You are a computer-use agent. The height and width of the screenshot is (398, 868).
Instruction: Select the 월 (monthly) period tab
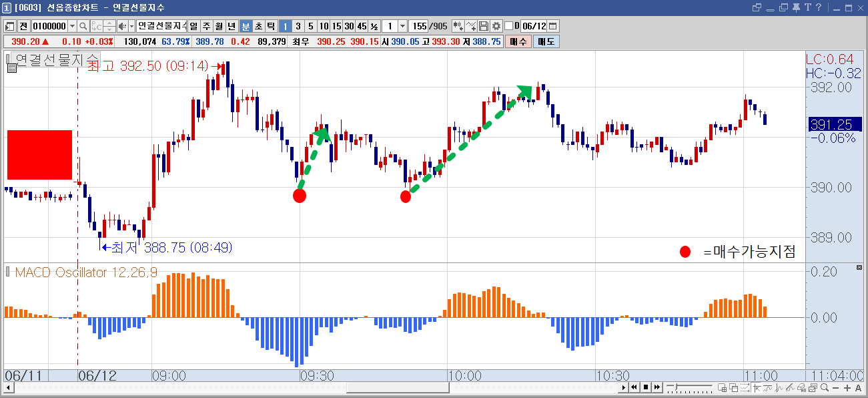[219, 26]
